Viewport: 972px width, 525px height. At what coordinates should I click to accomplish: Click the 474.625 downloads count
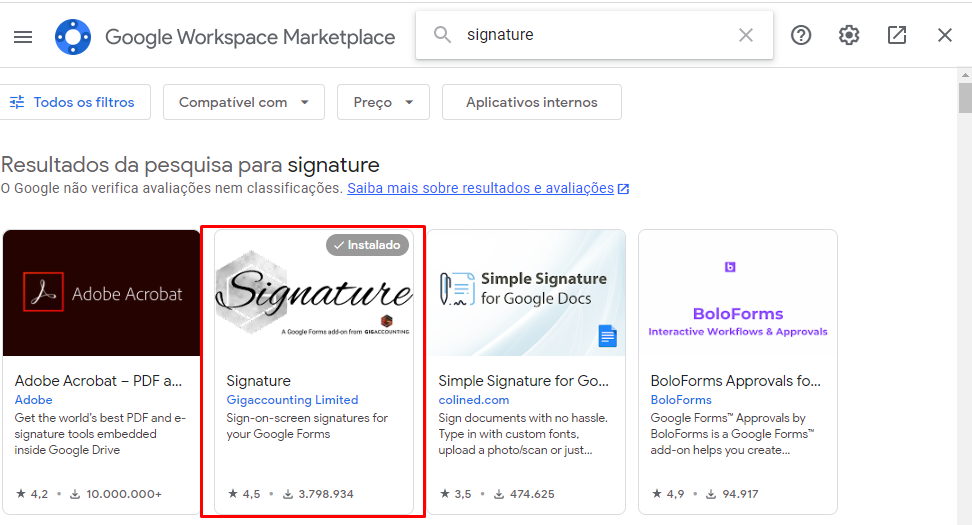point(524,494)
